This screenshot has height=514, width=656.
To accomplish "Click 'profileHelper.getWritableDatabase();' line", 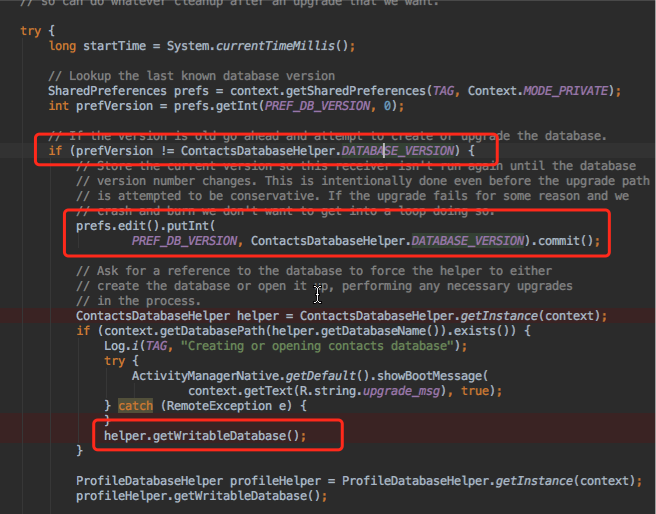I will (202, 496).
